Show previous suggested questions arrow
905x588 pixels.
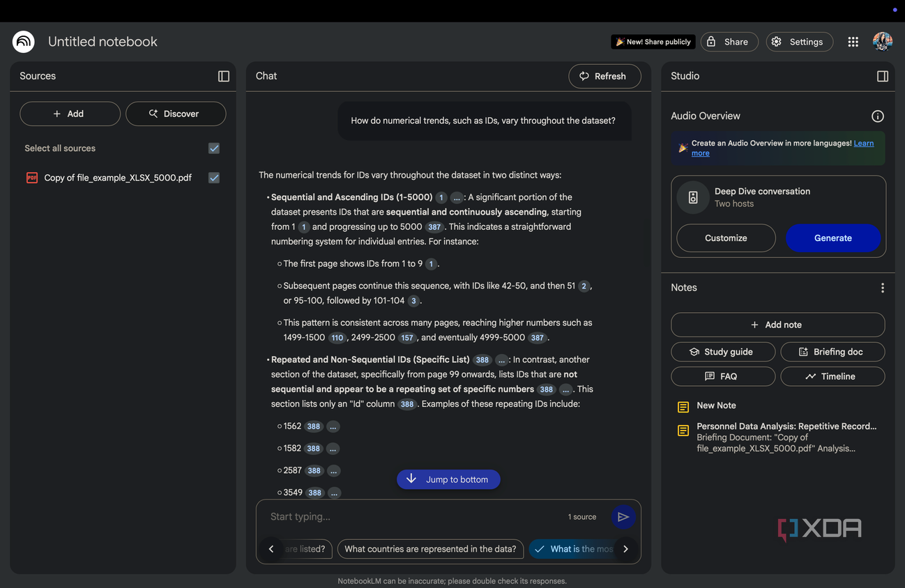coord(271,549)
